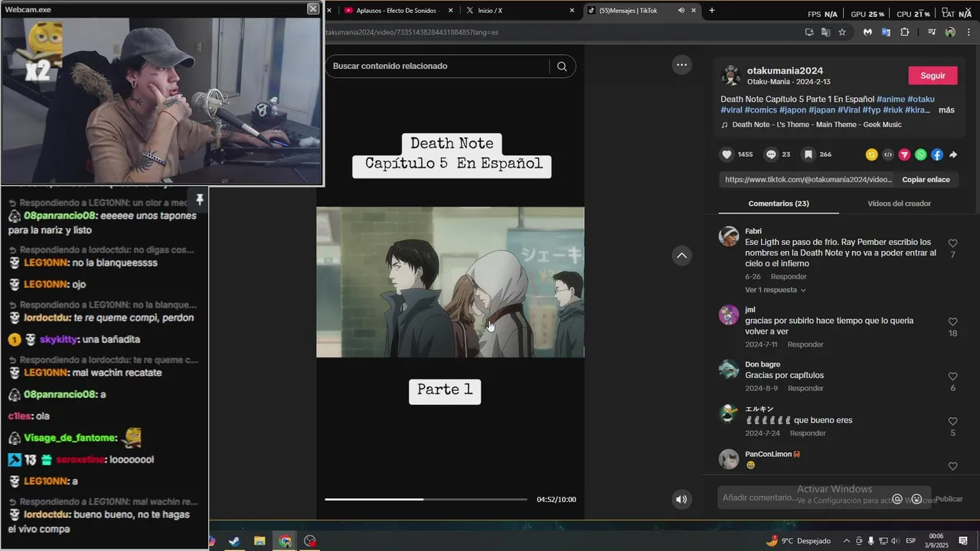This screenshot has height=551, width=980.
Task: Click the video link URL field
Action: point(807,180)
